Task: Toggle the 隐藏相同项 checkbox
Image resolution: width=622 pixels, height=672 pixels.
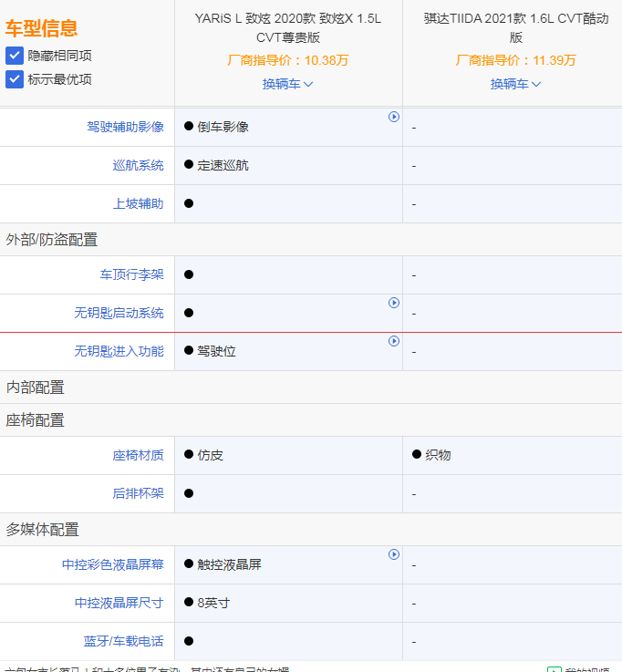Action: click(x=15, y=56)
